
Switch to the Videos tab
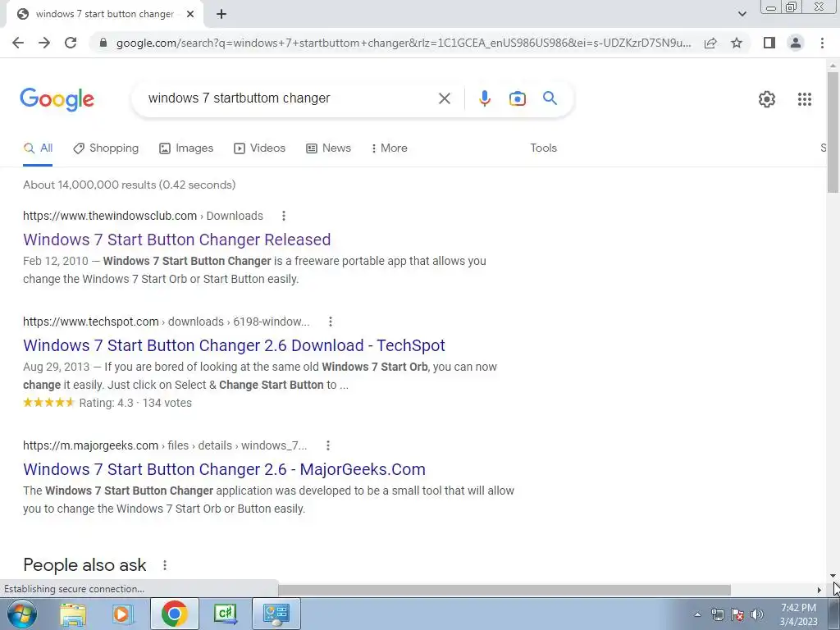pos(260,148)
